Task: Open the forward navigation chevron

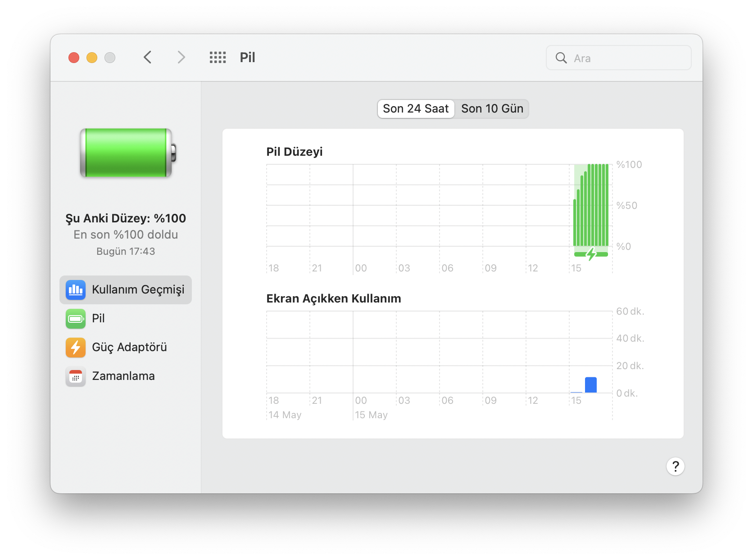Action: coord(181,57)
